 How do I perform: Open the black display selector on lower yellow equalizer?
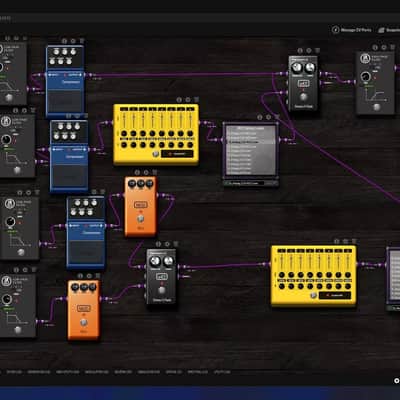point(335,295)
